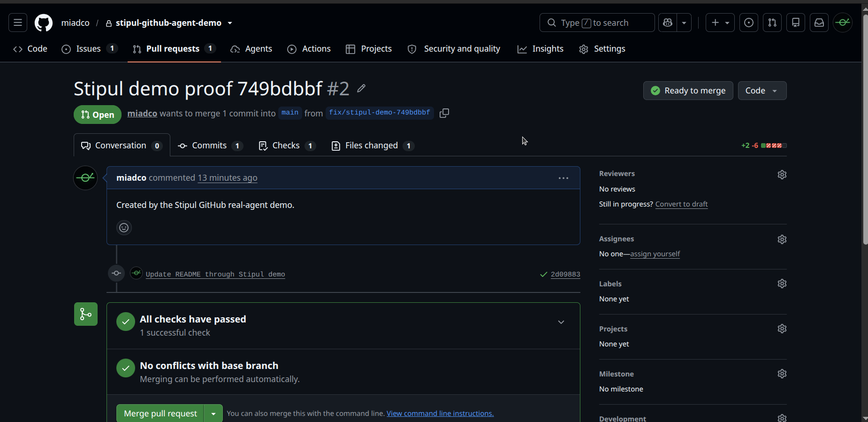Open the repository switcher dropdown arrow
The image size is (868, 422).
(230, 23)
